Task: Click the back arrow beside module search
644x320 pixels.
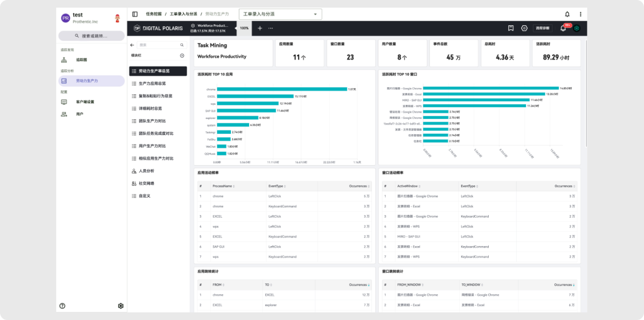Action: point(132,45)
